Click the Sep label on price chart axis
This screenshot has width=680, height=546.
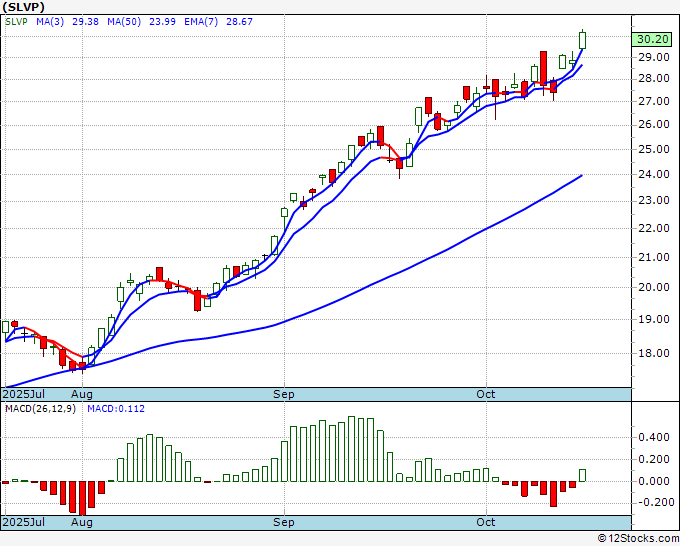coord(284,394)
